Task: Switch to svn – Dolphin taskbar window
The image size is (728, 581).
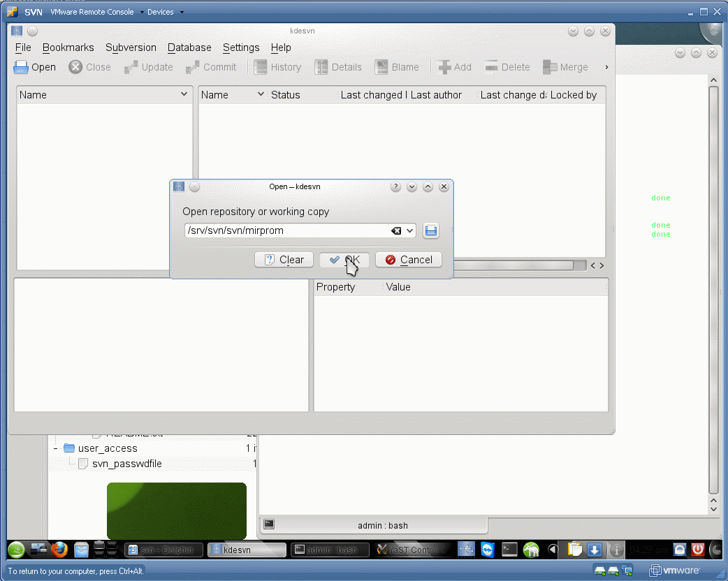Action: (x=164, y=550)
